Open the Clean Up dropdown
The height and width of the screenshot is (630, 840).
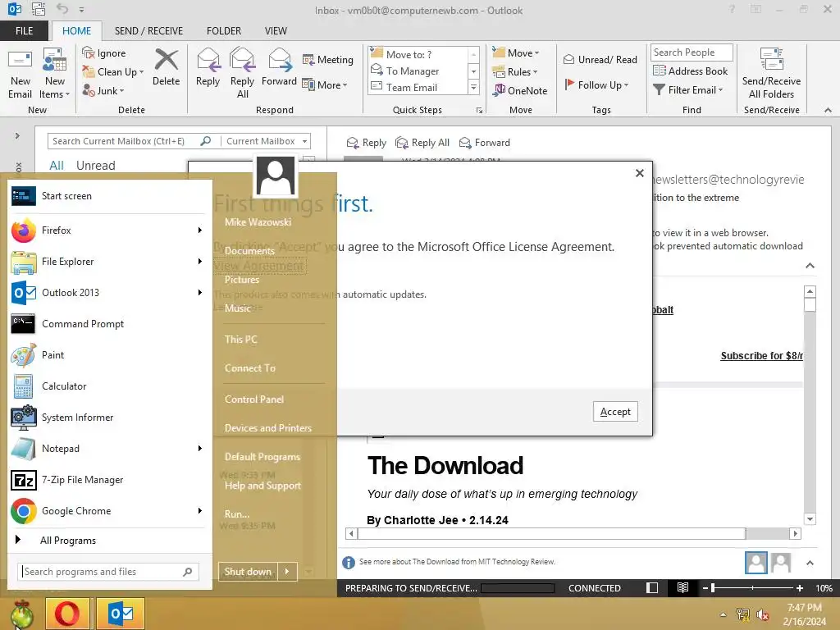click(x=113, y=72)
